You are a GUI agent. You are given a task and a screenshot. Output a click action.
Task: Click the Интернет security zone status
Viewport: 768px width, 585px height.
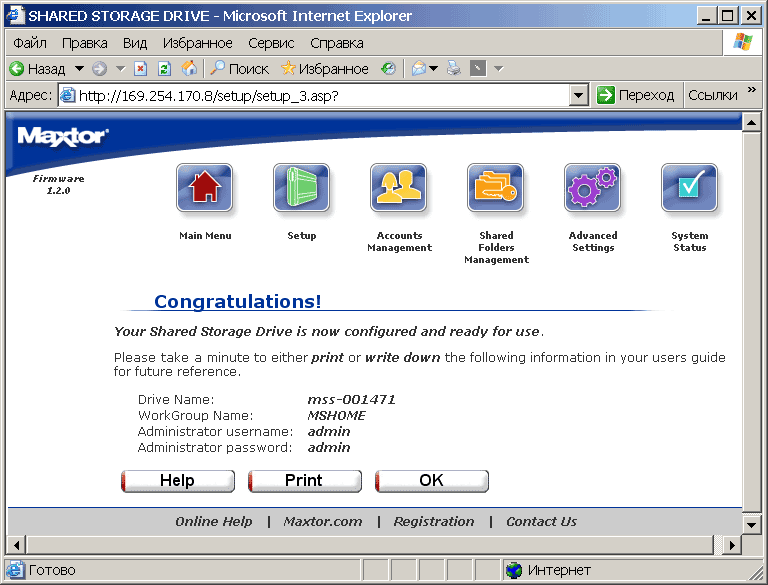point(559,570)
